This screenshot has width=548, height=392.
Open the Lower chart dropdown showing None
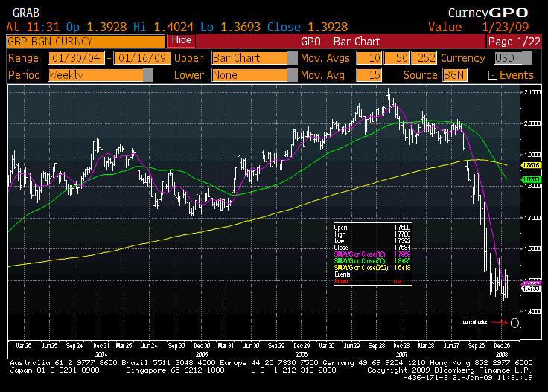coord(254,75)
